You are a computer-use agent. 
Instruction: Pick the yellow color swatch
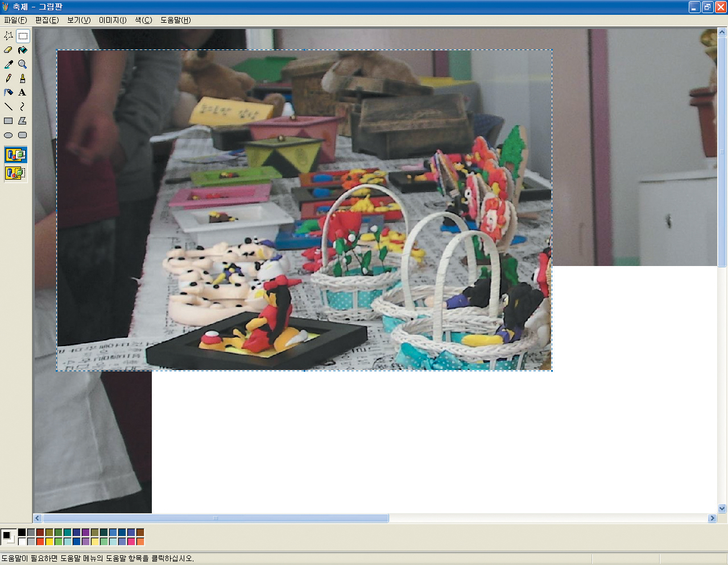[x=49, y=542]
